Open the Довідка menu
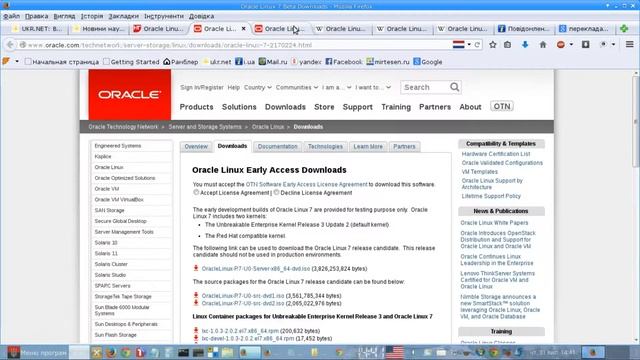640x360 pixels. coord(201,16)
